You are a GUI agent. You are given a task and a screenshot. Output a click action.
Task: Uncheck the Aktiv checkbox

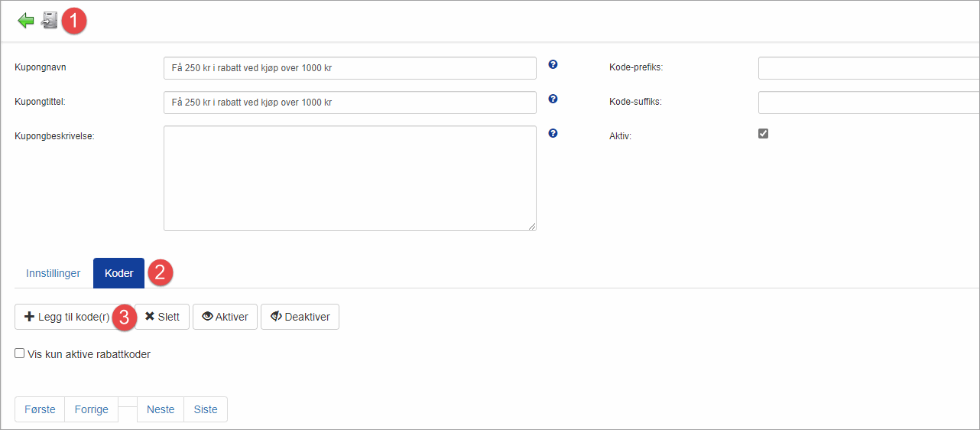[763, 134]
